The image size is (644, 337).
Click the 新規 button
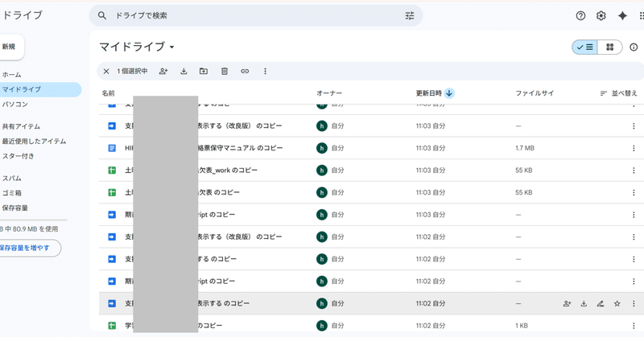[10, 47]
